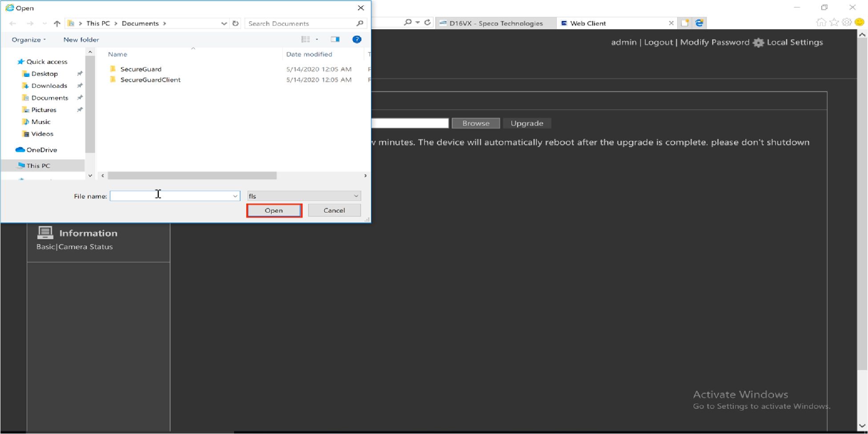The width and height of the screenshot is (868, 434).
Task: Refresh the Documents folder listing
Action: coord(236,24)
